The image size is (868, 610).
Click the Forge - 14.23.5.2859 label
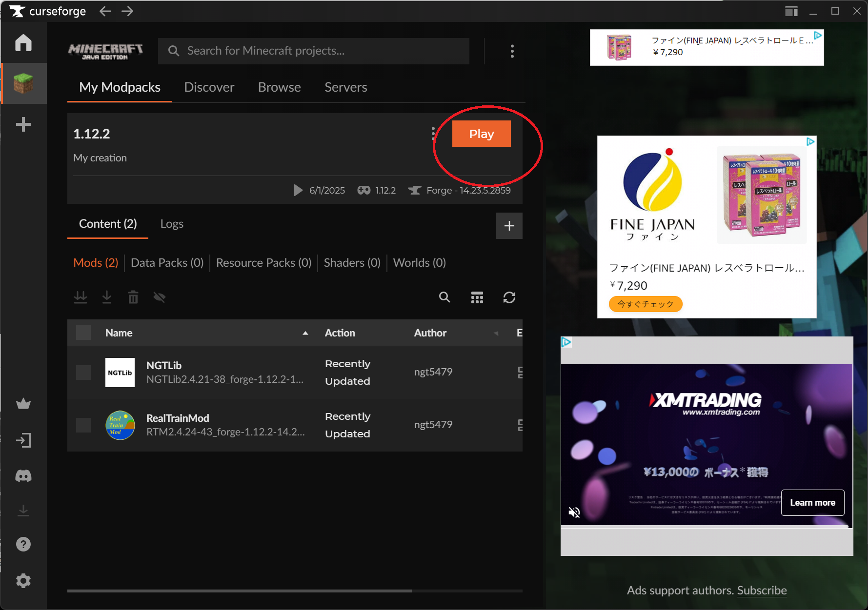(468, 191)
